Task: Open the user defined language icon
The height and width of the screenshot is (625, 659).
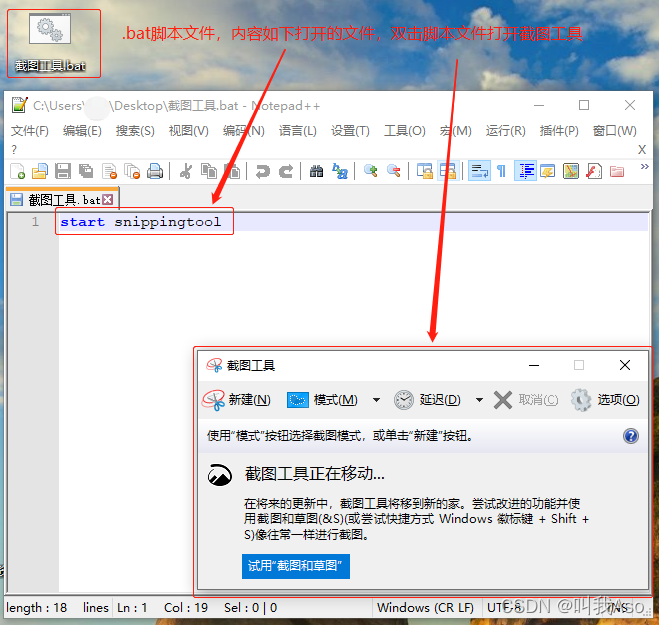Action: [548, 171]
